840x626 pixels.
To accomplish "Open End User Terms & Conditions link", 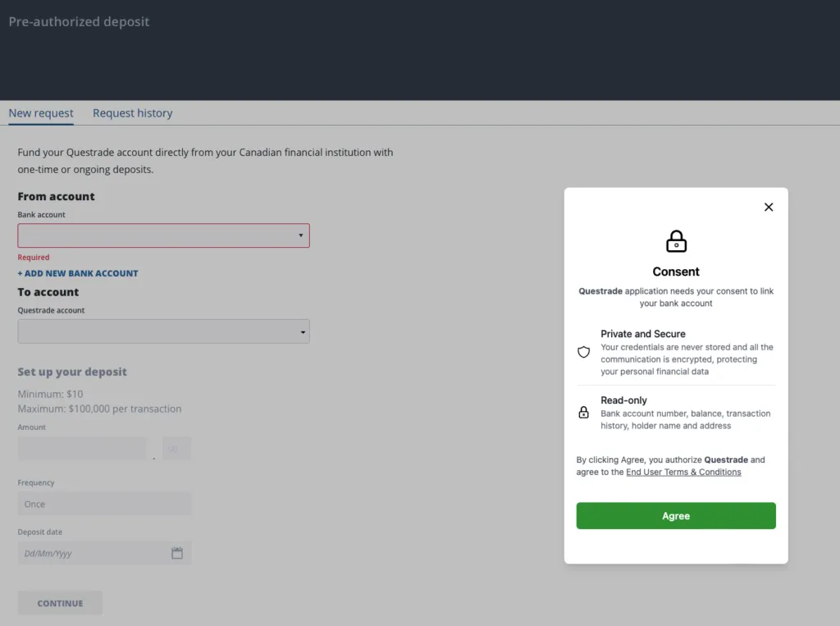I will point(683,473).
